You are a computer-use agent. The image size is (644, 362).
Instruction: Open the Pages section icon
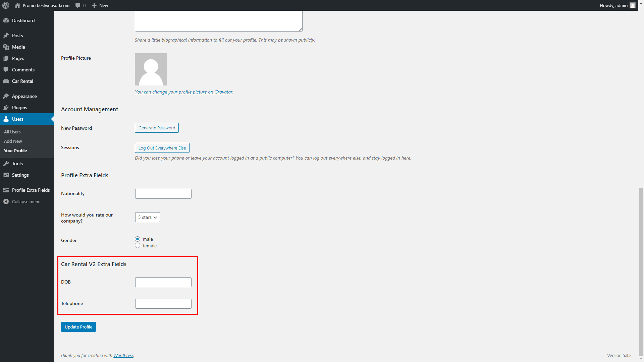click(7, 58)
